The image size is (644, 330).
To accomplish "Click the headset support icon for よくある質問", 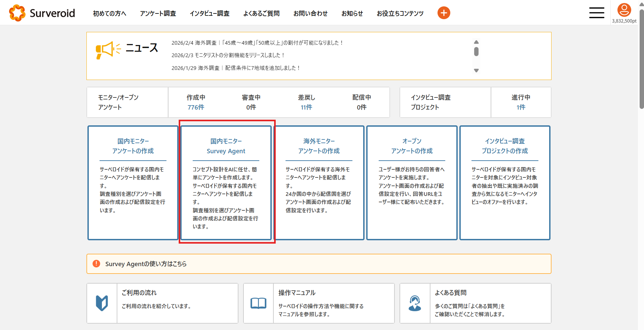I will [x=415, y=303].
